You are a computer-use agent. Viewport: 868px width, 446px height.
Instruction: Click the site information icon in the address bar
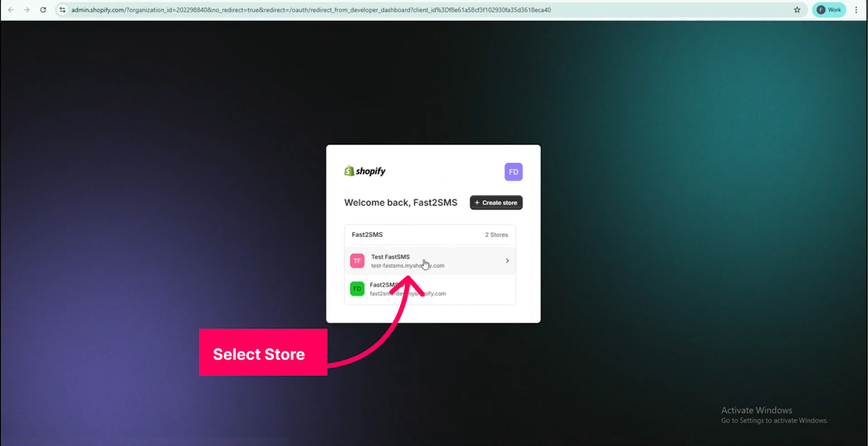(62, 10)
